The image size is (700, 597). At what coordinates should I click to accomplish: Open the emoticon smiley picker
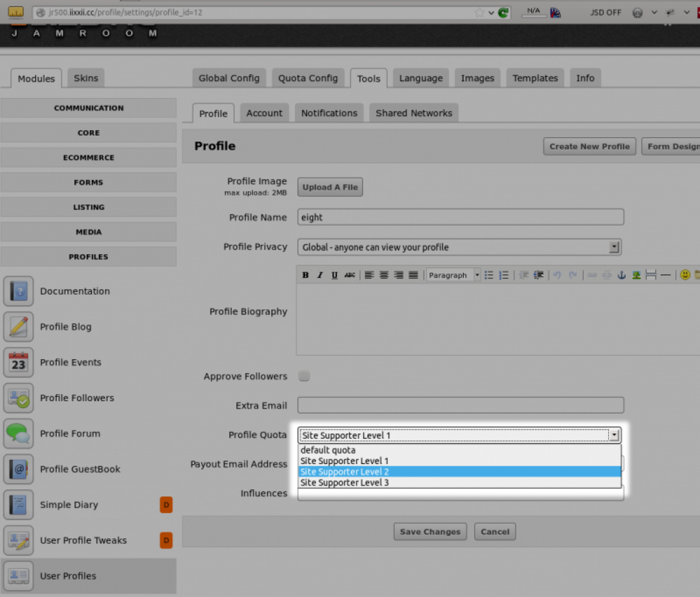685,275
